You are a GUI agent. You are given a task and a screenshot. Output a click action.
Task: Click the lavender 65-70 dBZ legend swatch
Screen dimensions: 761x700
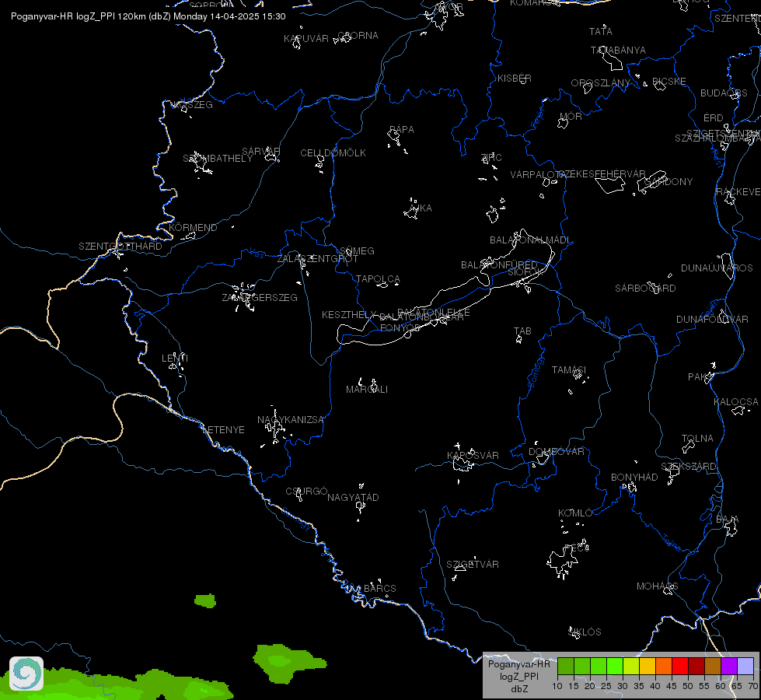(745, 667)
